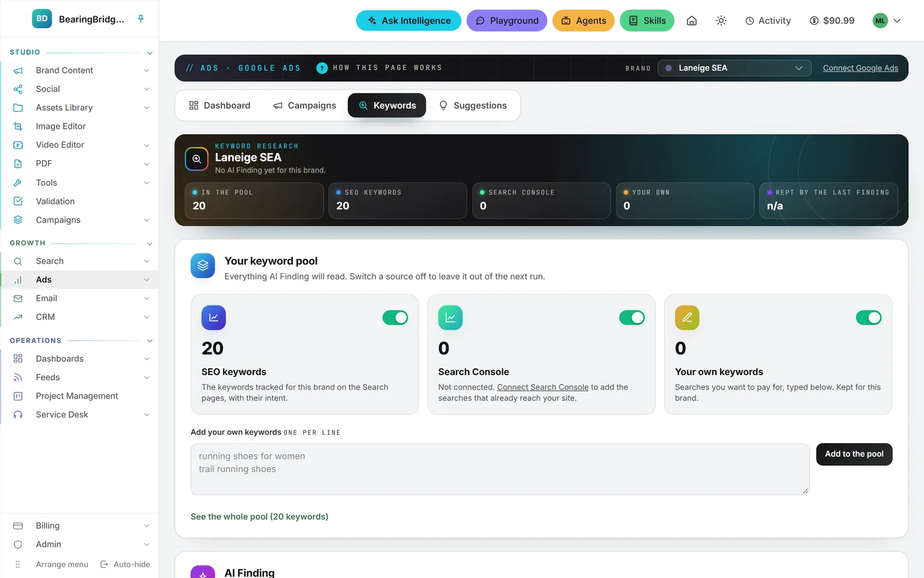
Task: Open the Suggestions tab
Action: [x=473, y=105]
